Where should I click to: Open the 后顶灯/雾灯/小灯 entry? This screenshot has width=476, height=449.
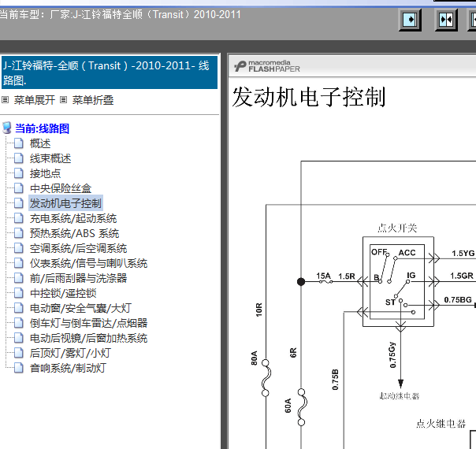(70, 353)
